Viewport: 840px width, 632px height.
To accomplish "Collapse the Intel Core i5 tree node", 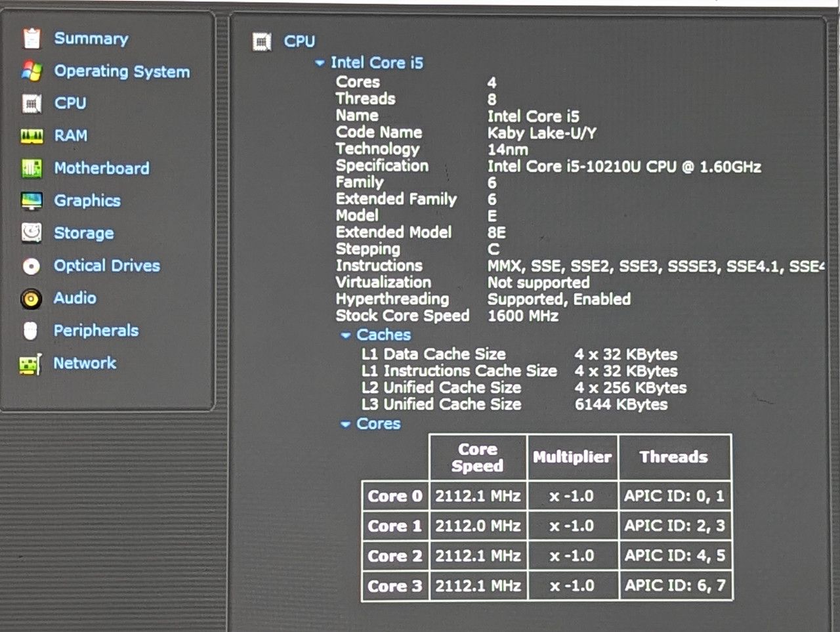I will (320, 64).
